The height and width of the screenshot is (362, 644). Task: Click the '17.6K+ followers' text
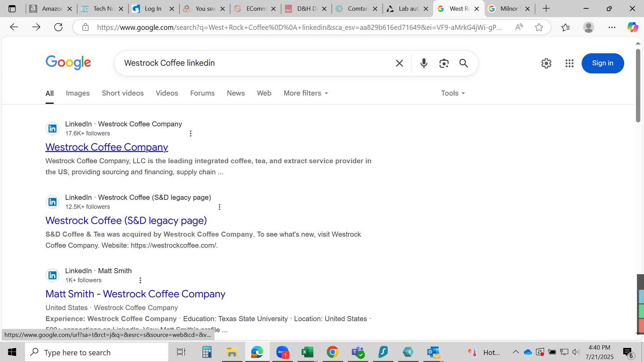(x=88, y=133)
